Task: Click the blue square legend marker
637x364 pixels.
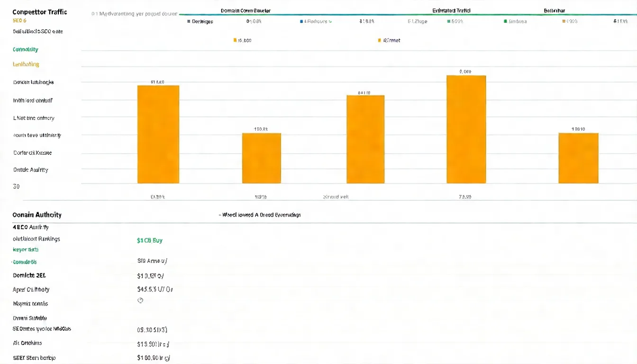Action: tap(301, 21)
